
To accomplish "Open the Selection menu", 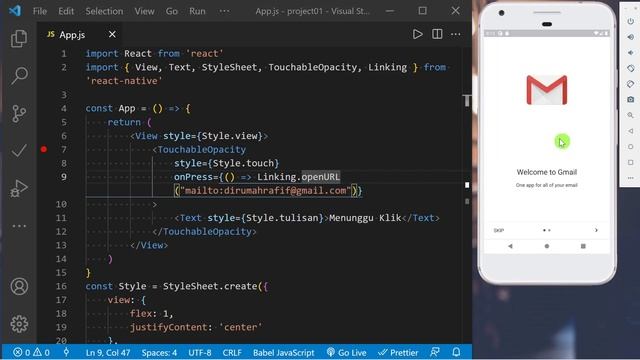I will click(104, 11).
